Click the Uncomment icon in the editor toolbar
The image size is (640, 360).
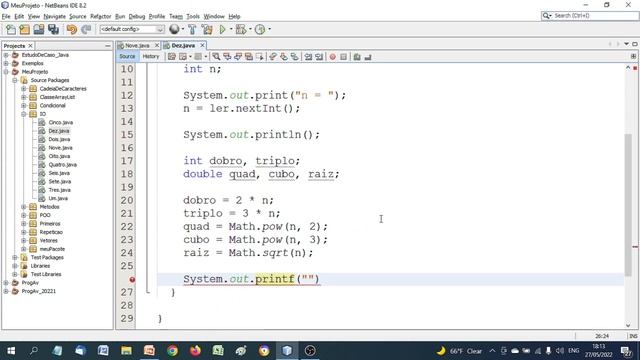[368, 57]
